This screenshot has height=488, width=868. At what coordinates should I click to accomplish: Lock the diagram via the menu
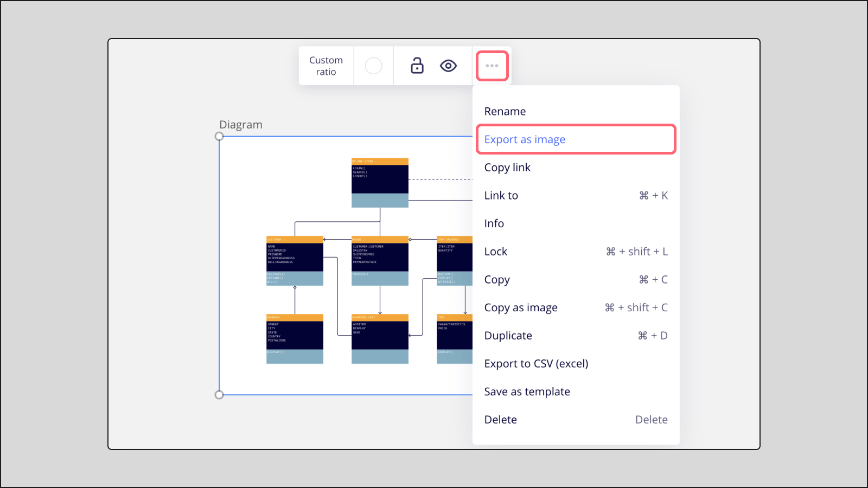pyautogui.click(x=496, y=251)
